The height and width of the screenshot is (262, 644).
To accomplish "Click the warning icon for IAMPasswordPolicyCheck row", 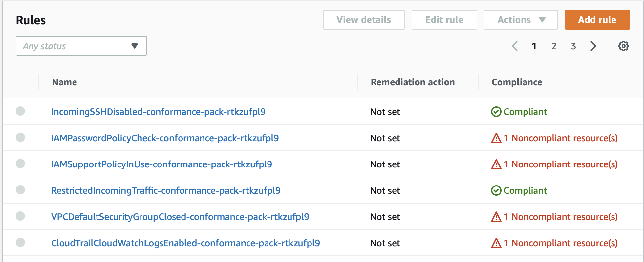I will tap(496, 138).
